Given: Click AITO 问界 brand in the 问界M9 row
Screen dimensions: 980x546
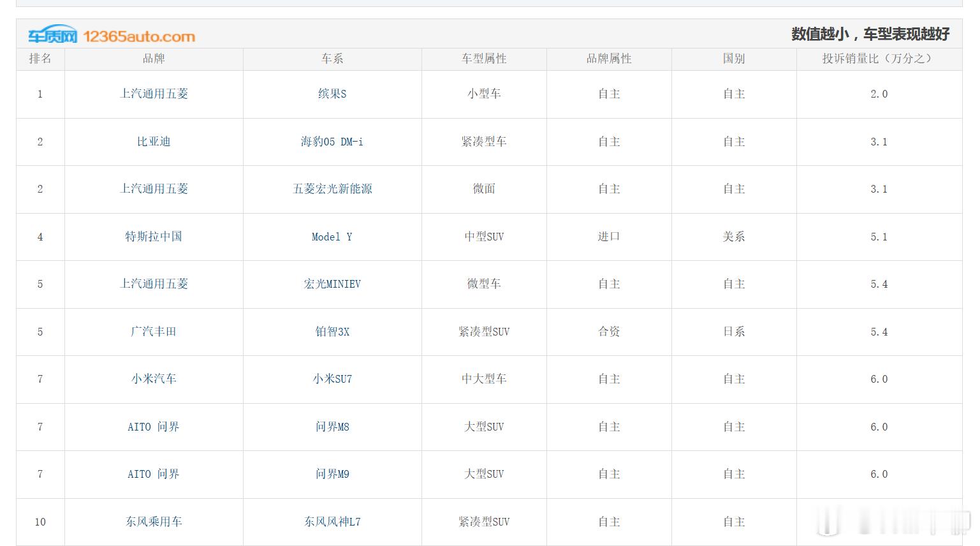Looking at the screenshot, I should [154, 474].
